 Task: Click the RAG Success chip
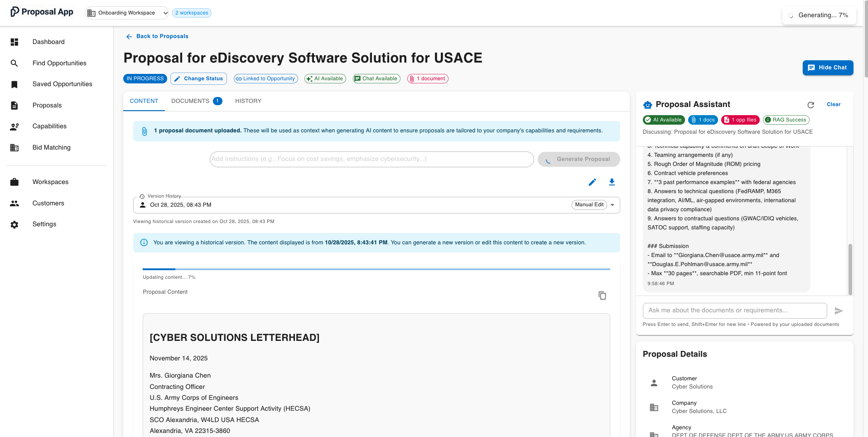point(786,120)
